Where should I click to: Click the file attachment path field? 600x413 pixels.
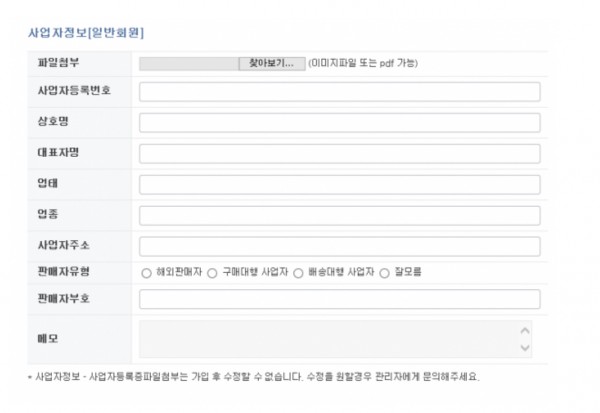point(189,64)
